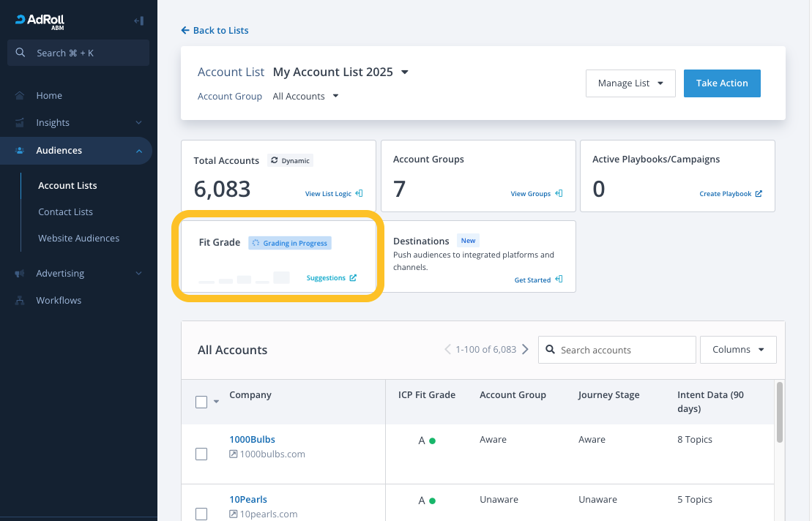The height and width of the screenshot is (521, 812).
Task: Open the Manage List dropdown
Action: point(630,83)
